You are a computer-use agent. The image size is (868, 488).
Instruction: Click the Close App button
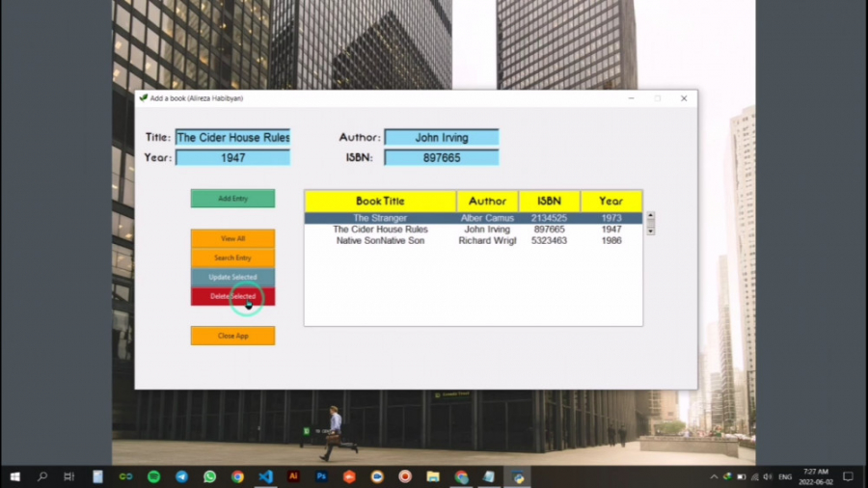point(232,336)
